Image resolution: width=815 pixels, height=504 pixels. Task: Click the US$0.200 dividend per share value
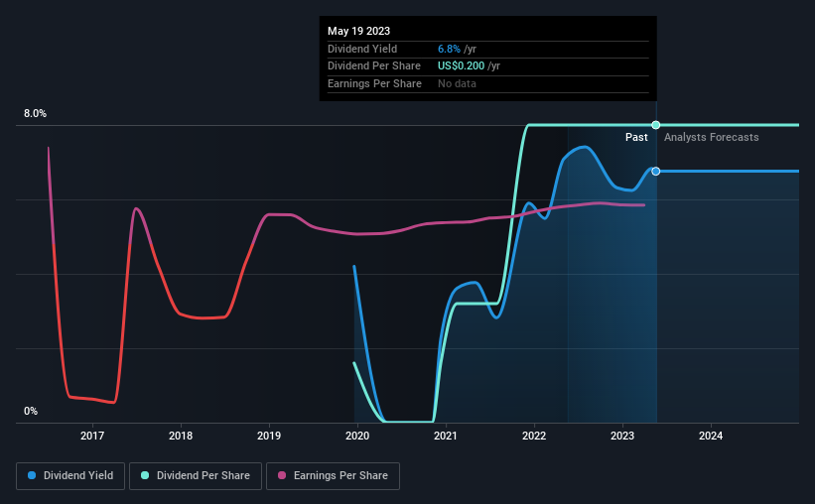[461, 66]
